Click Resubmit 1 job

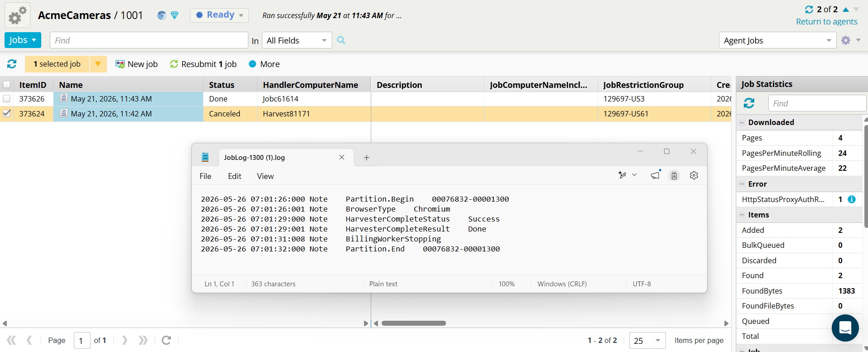coord(204,64)
